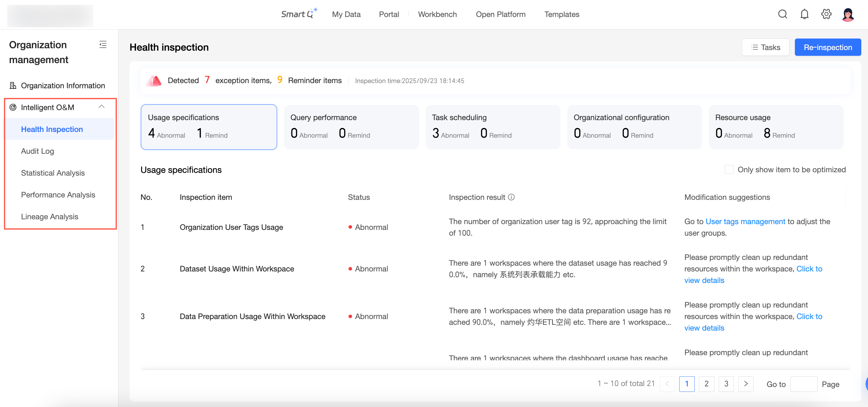Screen dimensions: 868x407
Task: Click the Re-inspection button
Action: point(828,48)
